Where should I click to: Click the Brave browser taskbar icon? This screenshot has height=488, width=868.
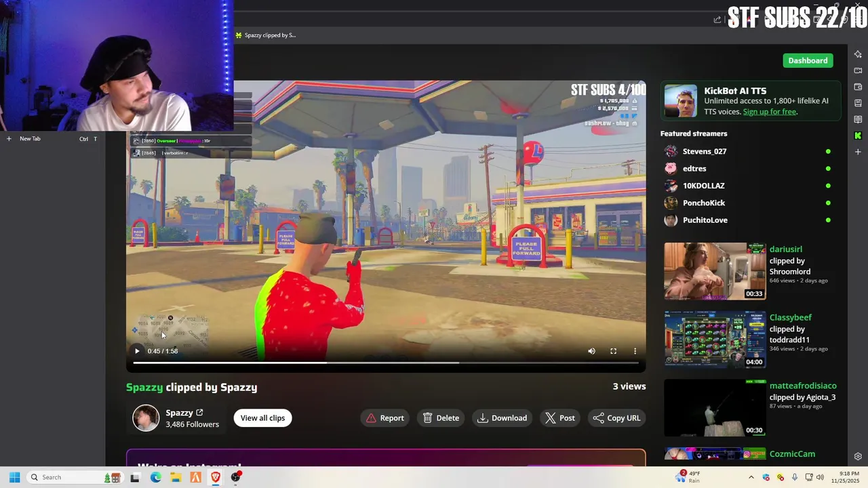pyautogui.click(x=216, y=477)
